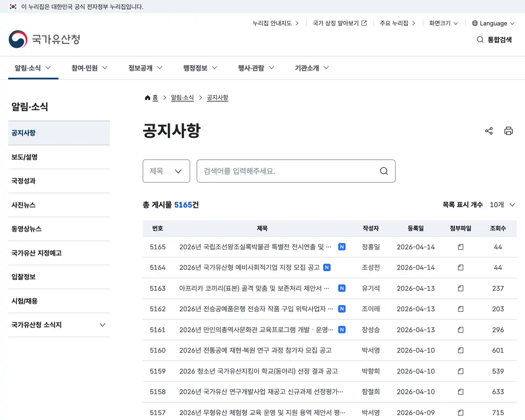The image size is (525, 420).
Task: Open attachment icon for post 5162
Action: click(461, 309)
